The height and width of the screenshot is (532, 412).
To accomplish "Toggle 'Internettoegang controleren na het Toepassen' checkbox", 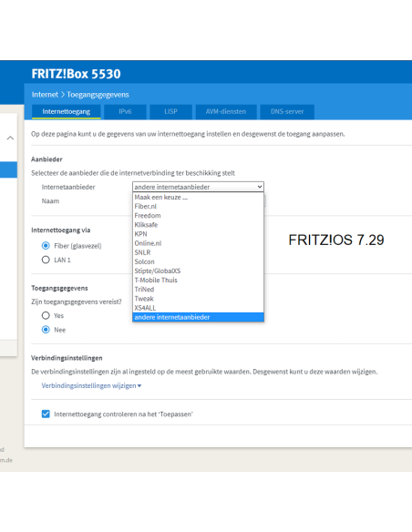I will click(46, 414).
